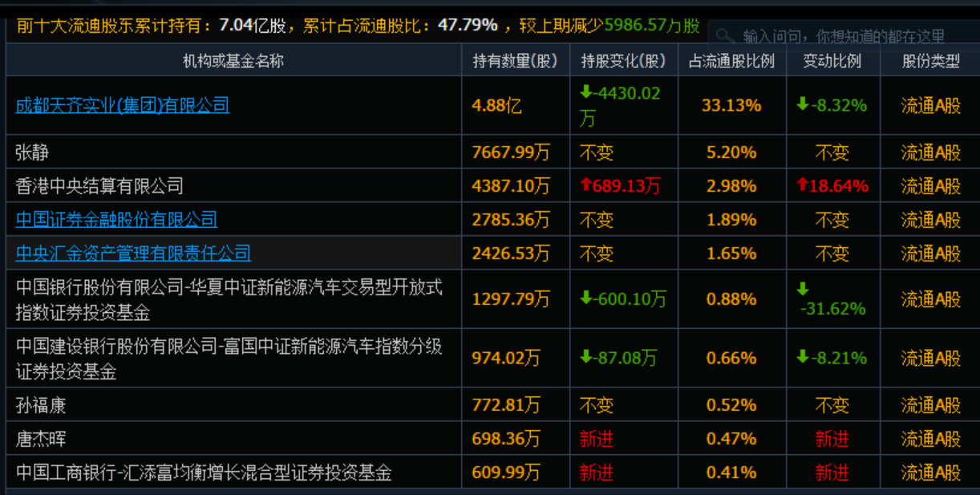Click the magnifier search icon
This screenshot has height=495, width=980.
click(725, 36)
